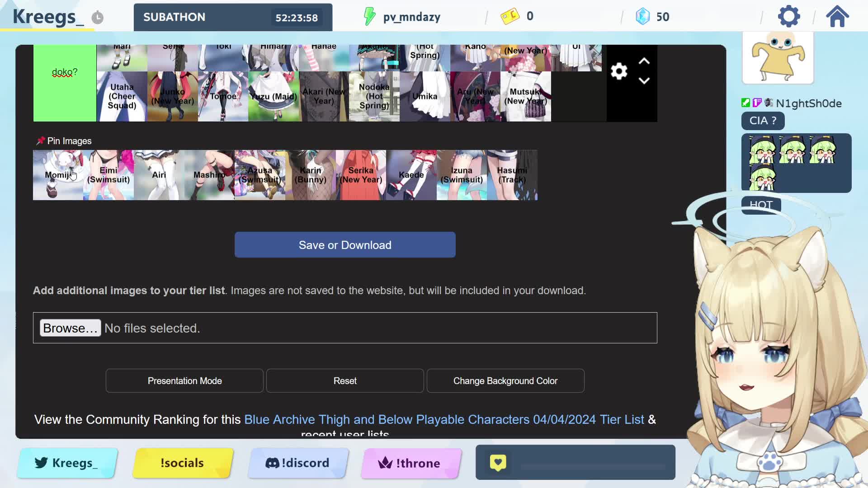Select the Mutsuki (New Year) tier image

point(526,96)
